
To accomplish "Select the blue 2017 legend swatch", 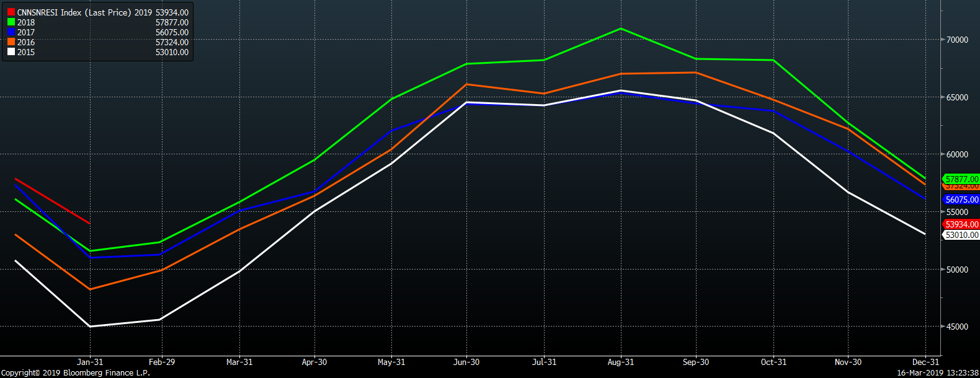I will coord(11,32).
